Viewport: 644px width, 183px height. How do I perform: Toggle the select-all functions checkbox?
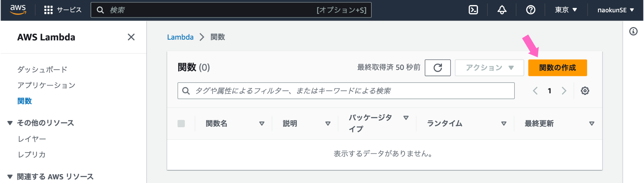tap(181, 123)
